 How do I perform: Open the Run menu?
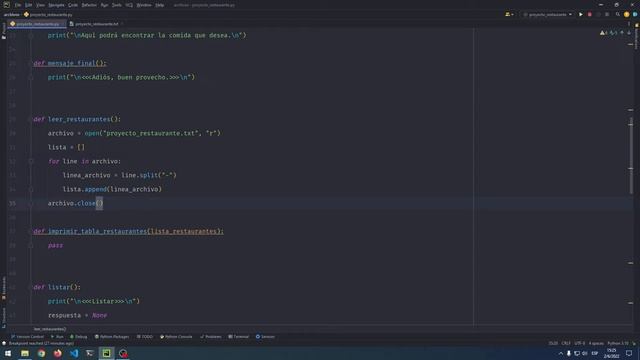104,5
